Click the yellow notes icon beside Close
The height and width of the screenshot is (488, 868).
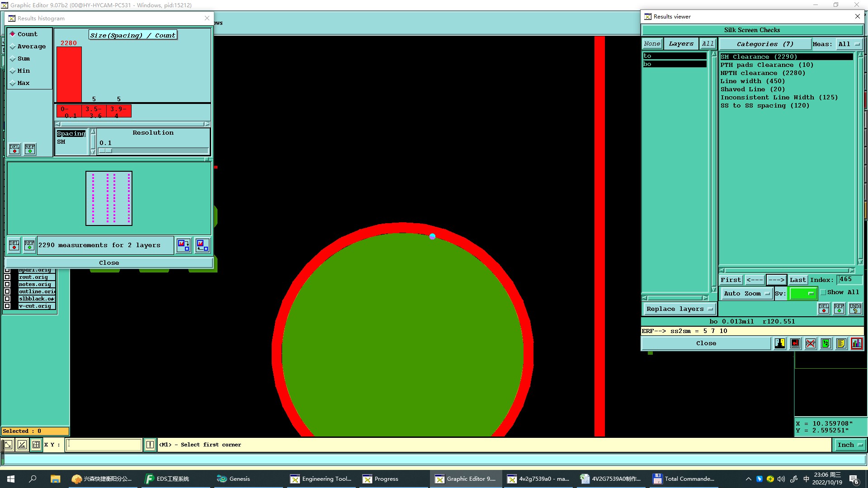[x=841, y=343]
